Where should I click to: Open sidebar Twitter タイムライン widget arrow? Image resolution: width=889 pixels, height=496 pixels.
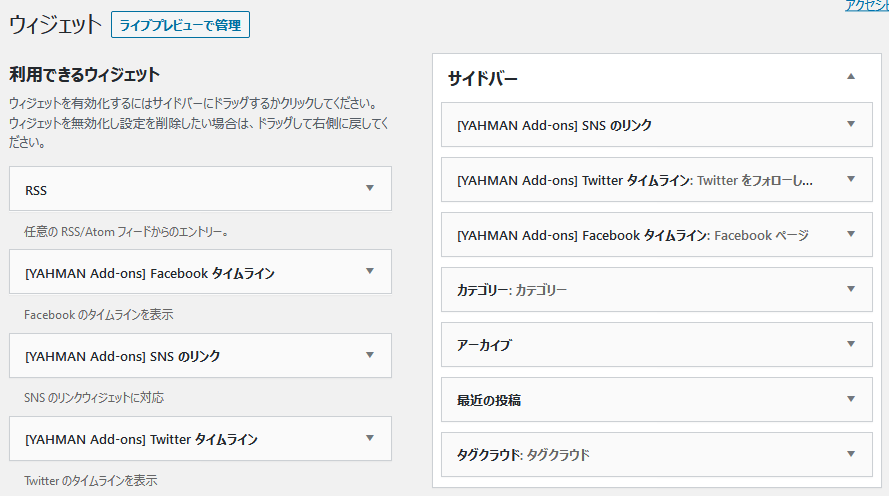click(x=850, y=179)
